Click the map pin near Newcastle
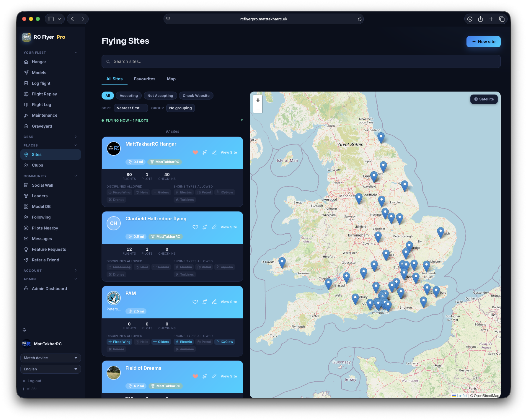 [x=381, y=138]
